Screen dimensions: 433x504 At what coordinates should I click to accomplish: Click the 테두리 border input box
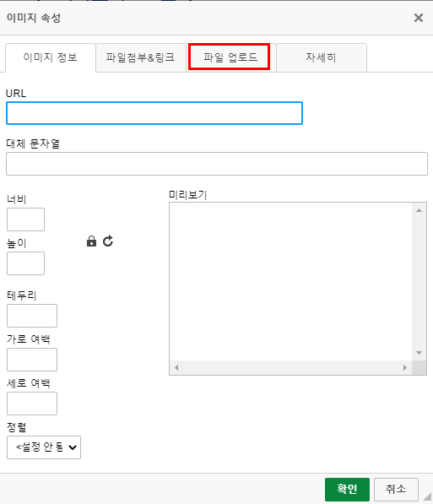click(x=32, y=316)
